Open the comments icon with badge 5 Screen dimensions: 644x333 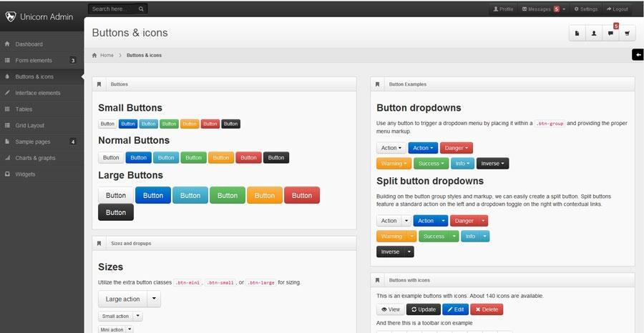[x=611, y=34]
